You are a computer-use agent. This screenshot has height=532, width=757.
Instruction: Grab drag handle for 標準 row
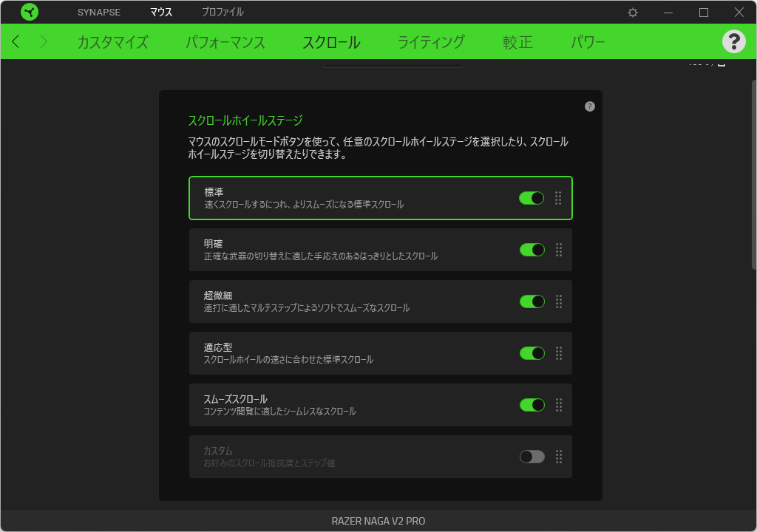point(557,198)
